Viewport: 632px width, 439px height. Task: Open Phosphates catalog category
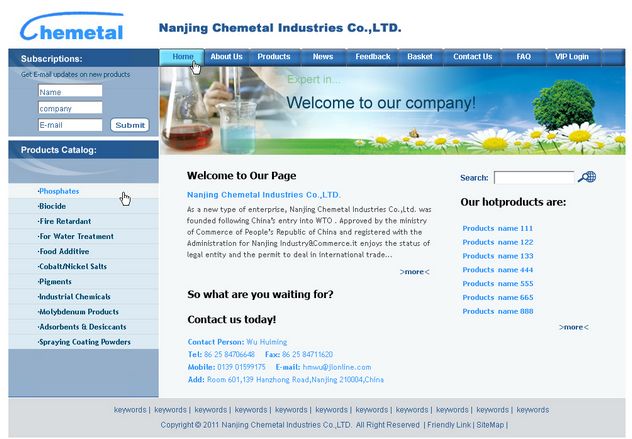click(x=58, y=191)
